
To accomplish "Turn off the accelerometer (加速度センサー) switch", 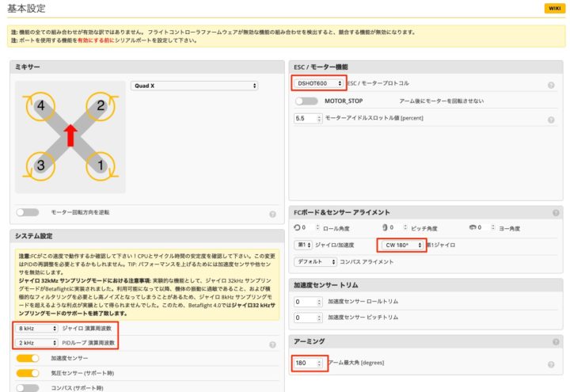I will click(28, 358).
